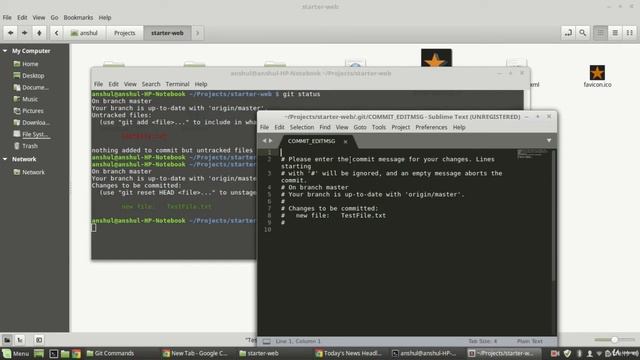Screen dimensions: 640x360
Task: Open Sublime Text Selection menu
Action: pyautogui.click(x=302, y=127)
